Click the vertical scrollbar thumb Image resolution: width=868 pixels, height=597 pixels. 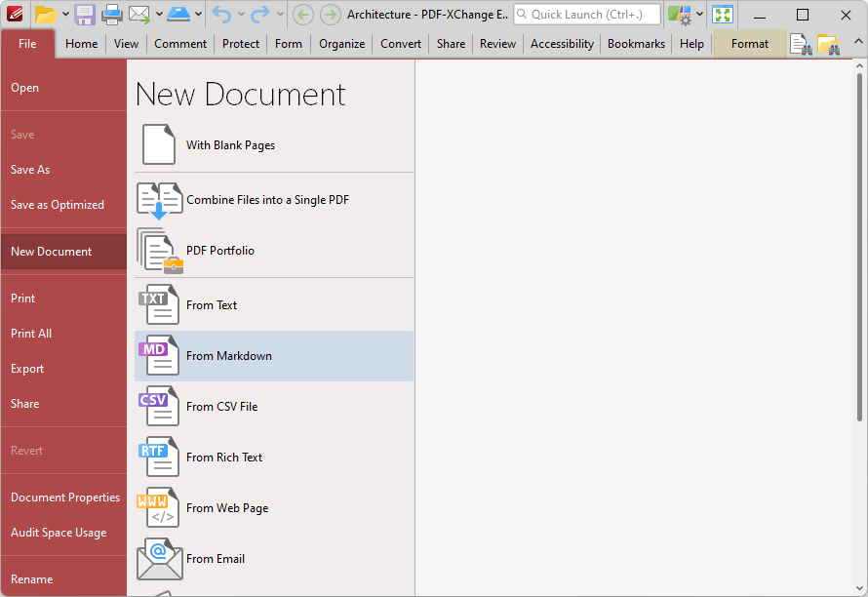point(859,247)
